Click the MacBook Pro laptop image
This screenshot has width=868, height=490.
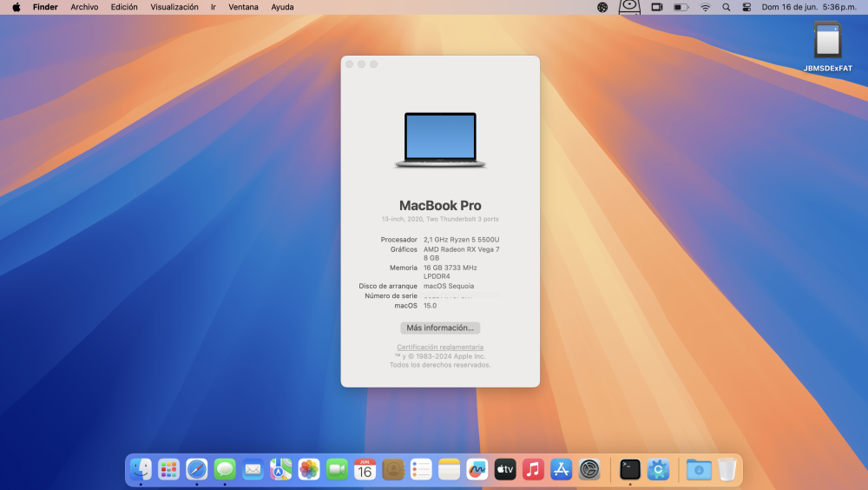click(x=440, y=140)
